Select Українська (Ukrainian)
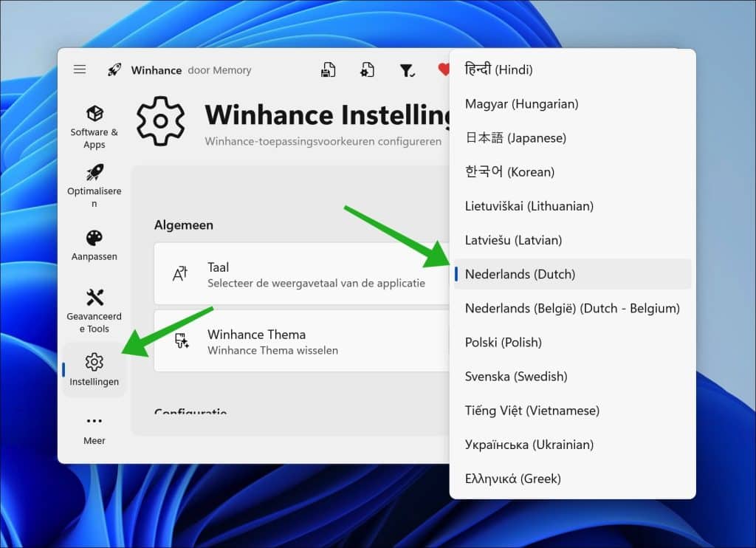This screenshot has height=548, width=756. [x=572, y=445]
